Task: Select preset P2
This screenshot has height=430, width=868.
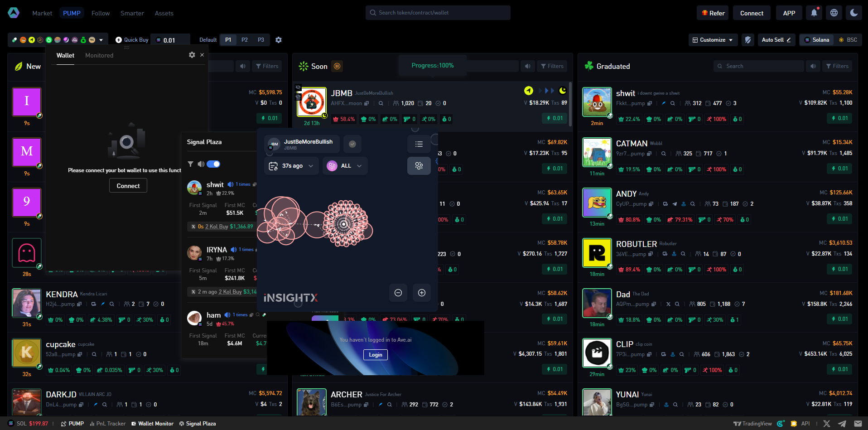Action: click(245, 40)
